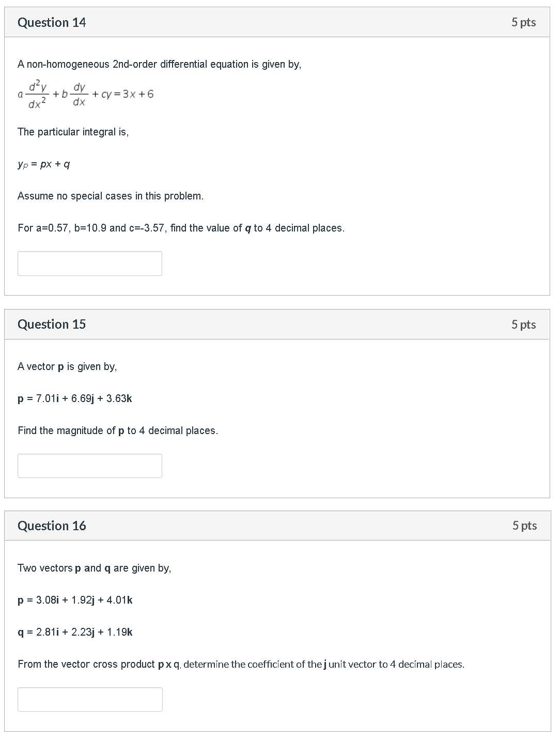Click the "Question 15" heading
The width and height of the screenshot is (560, 739).
[x=52, y=324]
